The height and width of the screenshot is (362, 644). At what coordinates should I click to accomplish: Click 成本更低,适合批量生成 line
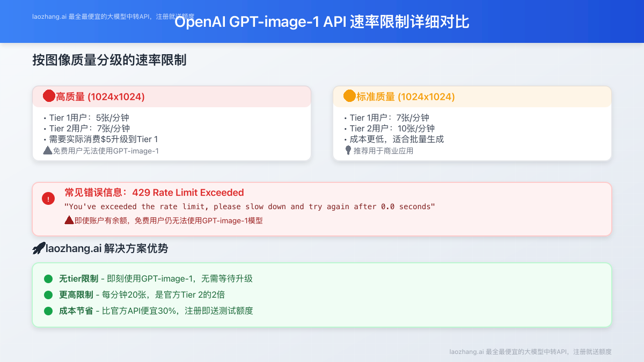394,139
